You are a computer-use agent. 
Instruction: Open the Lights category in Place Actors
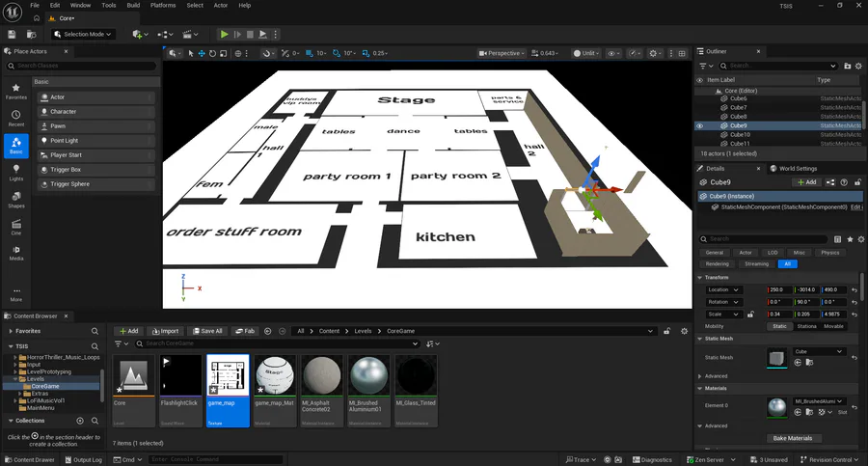click(16, 172)
